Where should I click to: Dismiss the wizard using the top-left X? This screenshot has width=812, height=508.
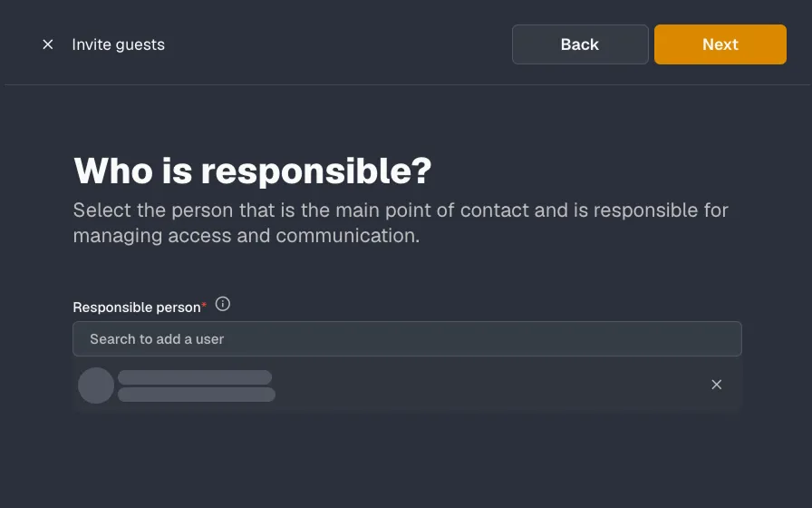coord(48,44)
